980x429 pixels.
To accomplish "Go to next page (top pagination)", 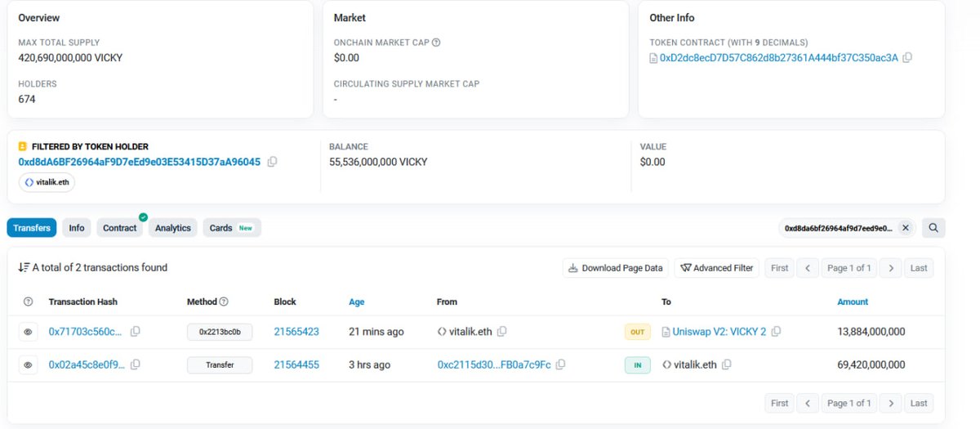I will coord(892,268).
